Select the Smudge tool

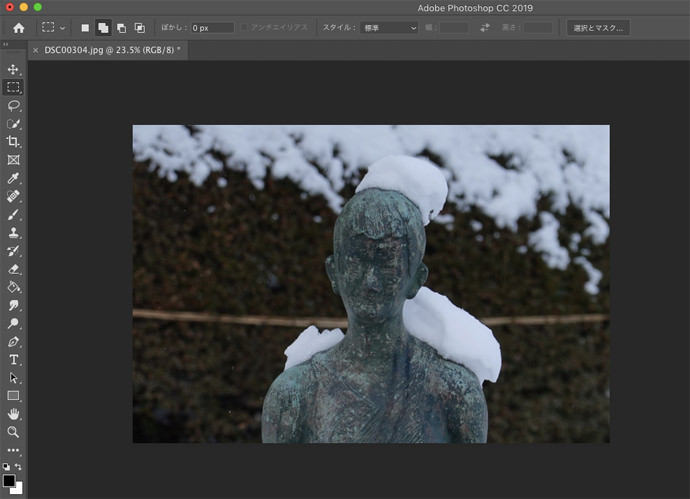click(x=13, y=305)
